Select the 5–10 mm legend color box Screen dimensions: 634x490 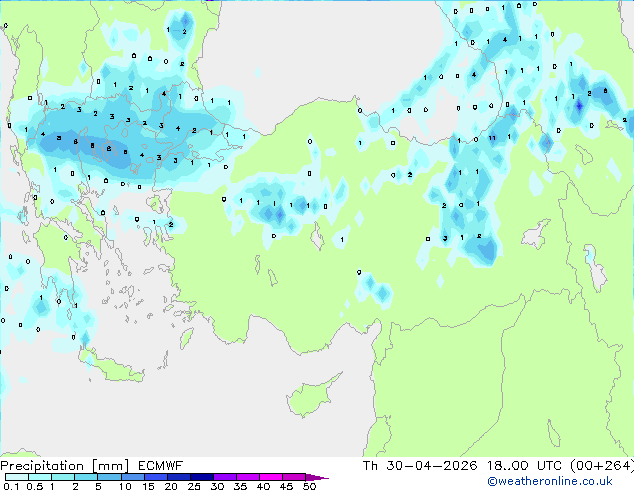(x=109, y=477)
